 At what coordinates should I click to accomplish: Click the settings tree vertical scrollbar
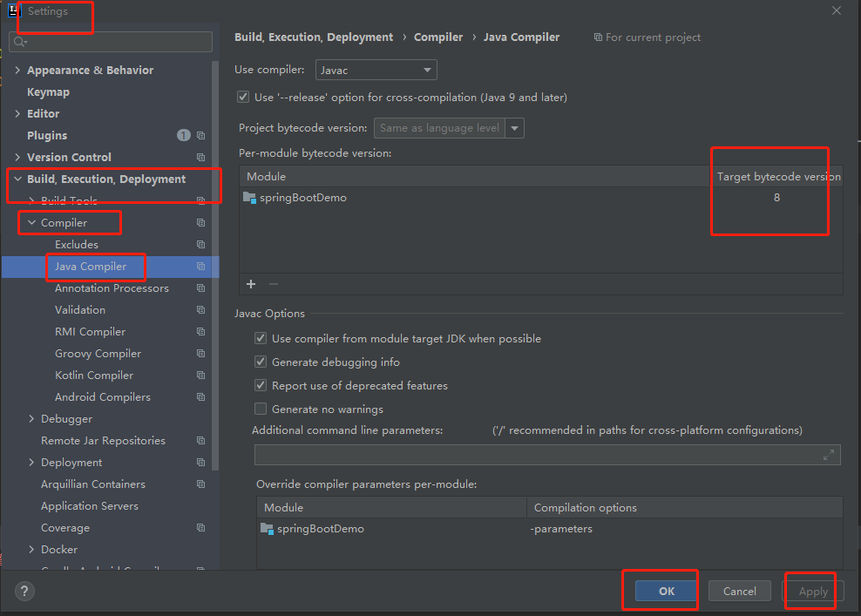pos(215,265)
